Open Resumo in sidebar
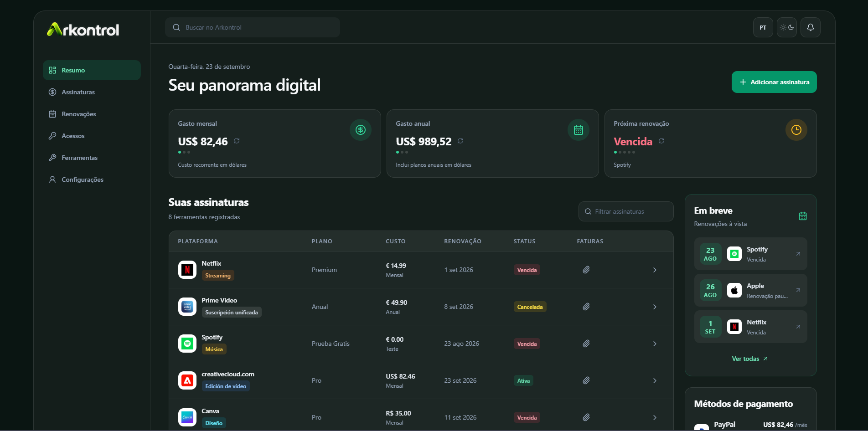 (x=92, y=70)
